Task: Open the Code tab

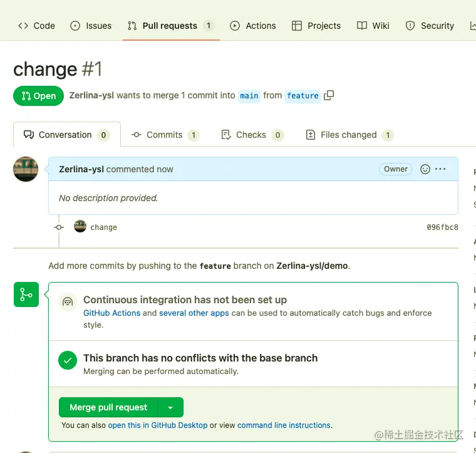Action: click(x=36, y=26)
